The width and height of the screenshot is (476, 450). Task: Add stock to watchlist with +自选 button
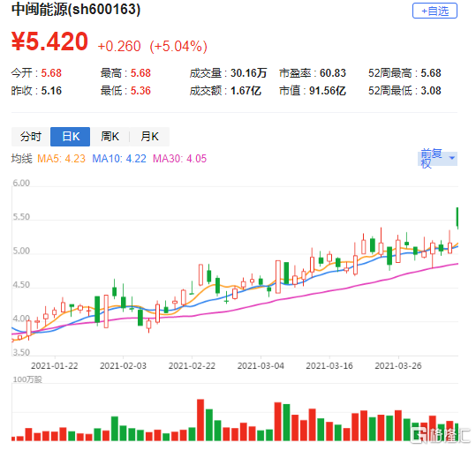[434, 11]
